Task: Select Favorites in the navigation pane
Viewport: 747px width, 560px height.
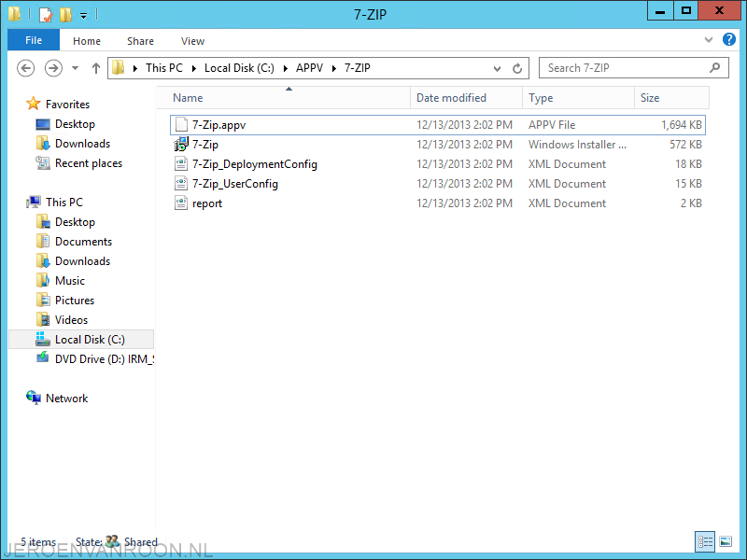Action: [67, 104]
